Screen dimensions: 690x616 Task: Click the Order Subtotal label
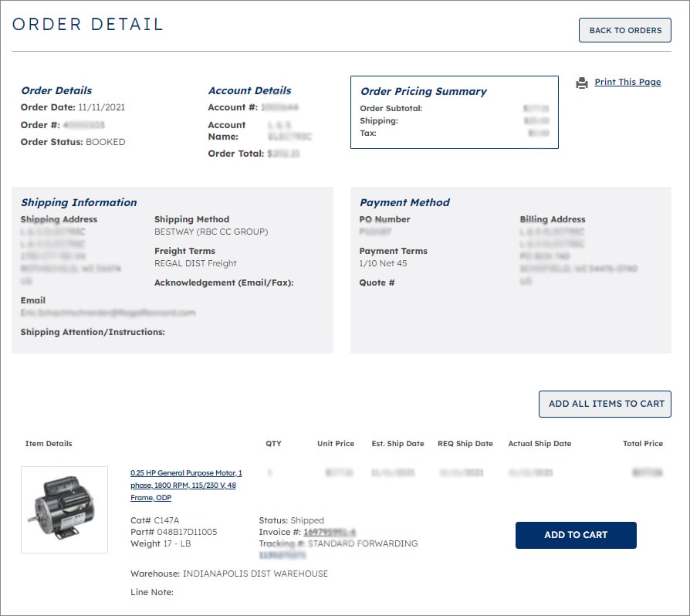click(x=391, y=108)
